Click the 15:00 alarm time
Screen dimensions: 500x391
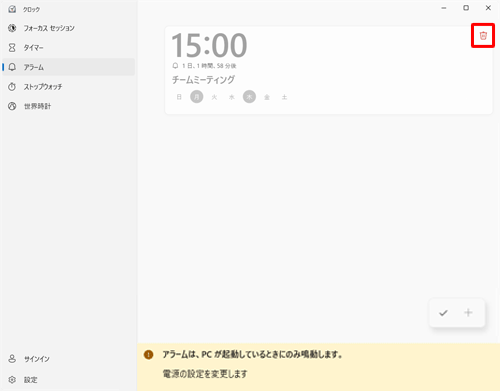click(x=209, y=45)
